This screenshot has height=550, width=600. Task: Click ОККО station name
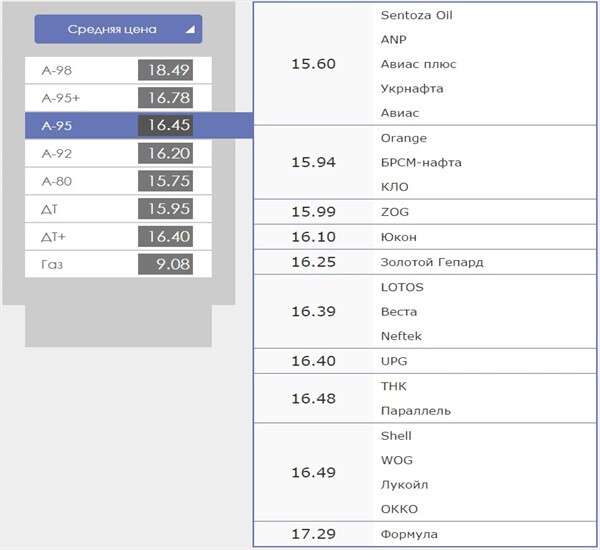399,509
